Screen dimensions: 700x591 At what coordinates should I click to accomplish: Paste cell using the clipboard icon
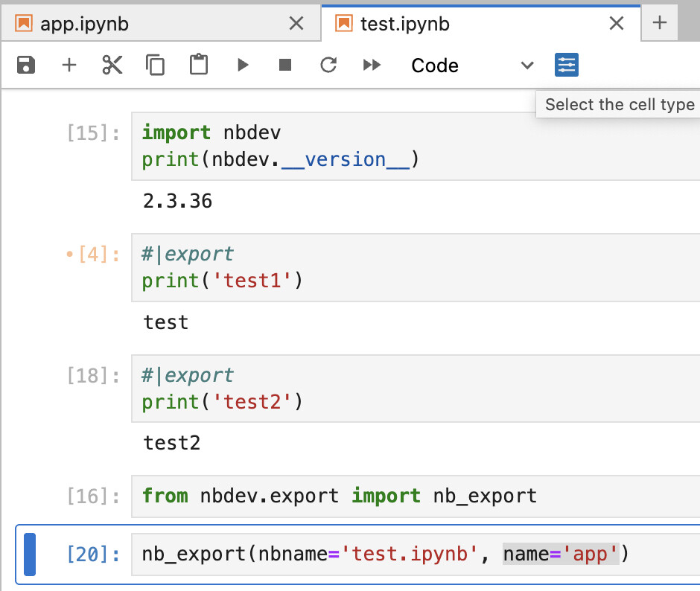click(x=198, y=66)
